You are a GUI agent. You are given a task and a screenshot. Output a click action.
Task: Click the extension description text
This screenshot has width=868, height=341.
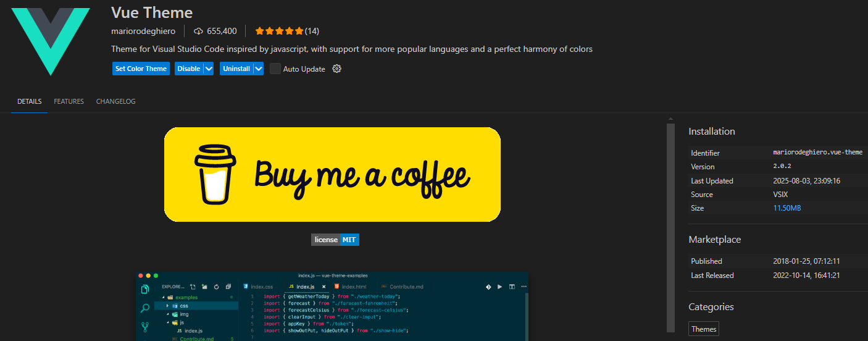(x=352, y=49)
